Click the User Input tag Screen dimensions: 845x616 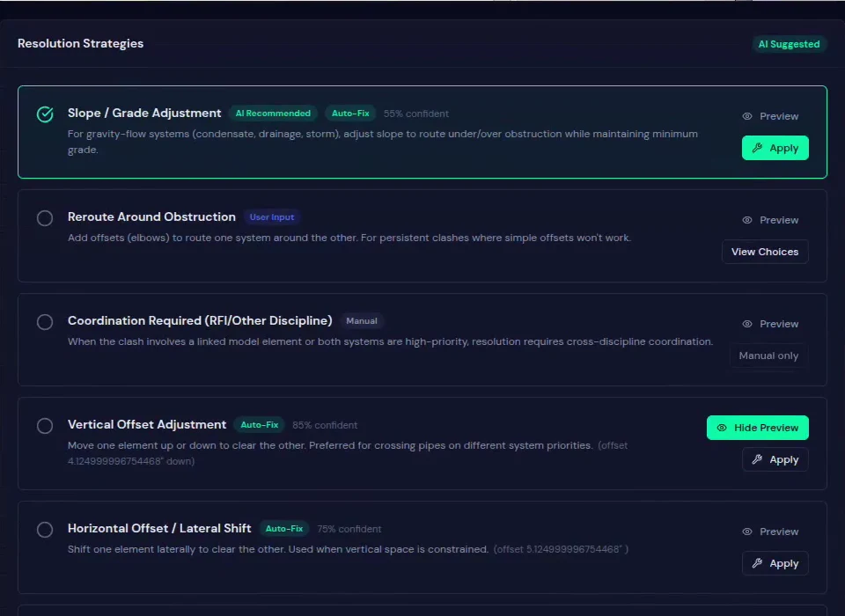tap(272, 217)
